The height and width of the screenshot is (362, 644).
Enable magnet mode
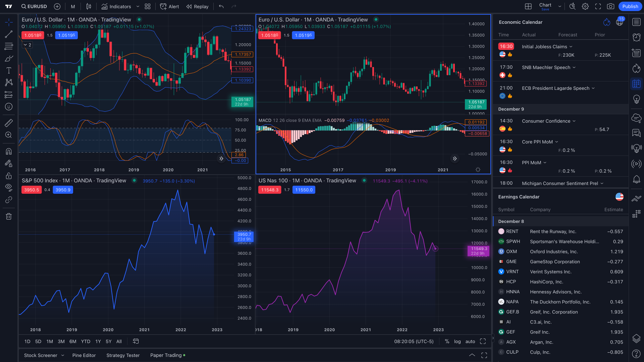pyautogui.click(x=9, y=151)
